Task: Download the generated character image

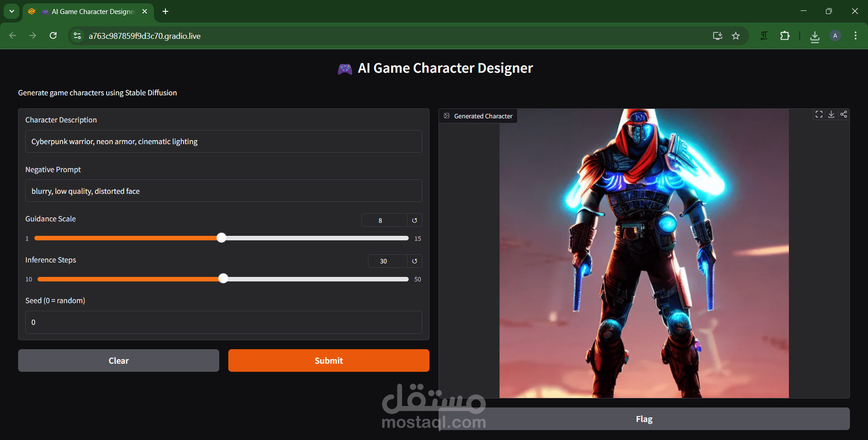Action: click(x=831, y=114)
